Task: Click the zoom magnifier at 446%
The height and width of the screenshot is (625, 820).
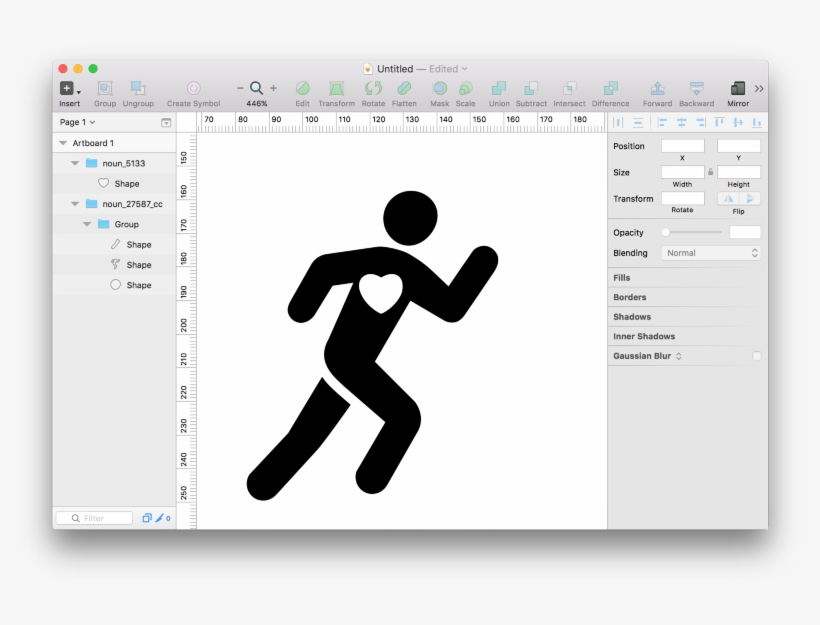Action: tap(255, 88)
